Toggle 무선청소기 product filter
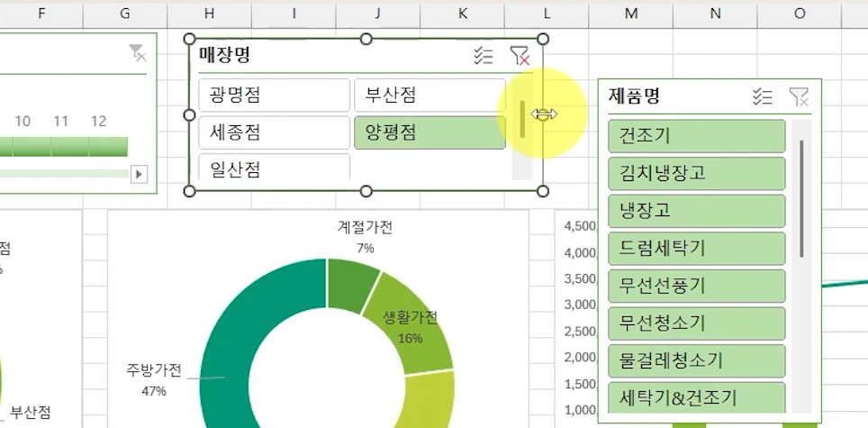 click(x=696, y=323)
